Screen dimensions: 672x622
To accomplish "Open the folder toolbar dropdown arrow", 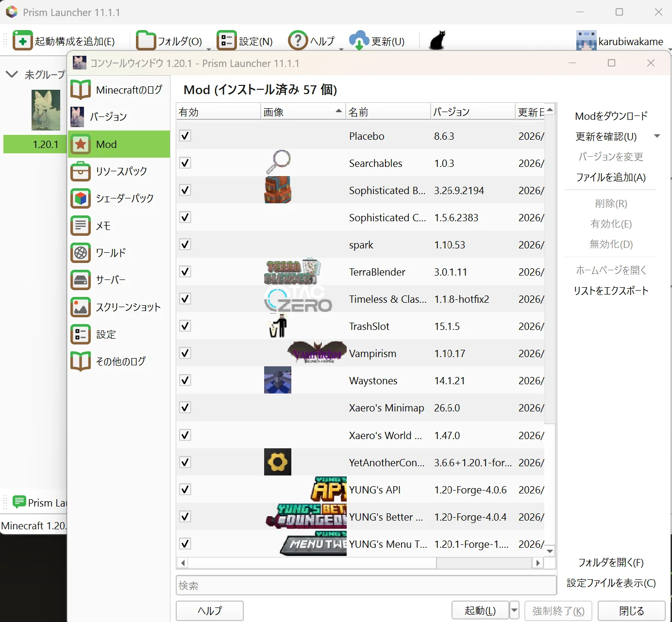I will 209,49.
